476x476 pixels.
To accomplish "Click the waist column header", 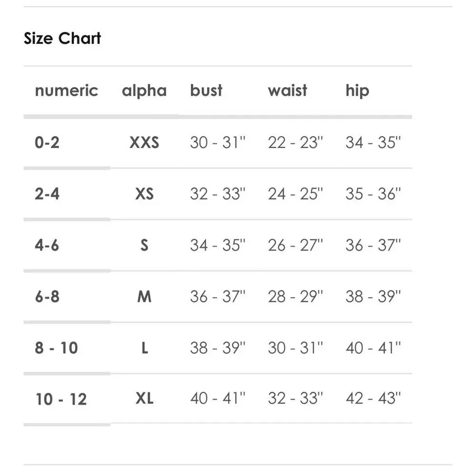I will point(288,90).
